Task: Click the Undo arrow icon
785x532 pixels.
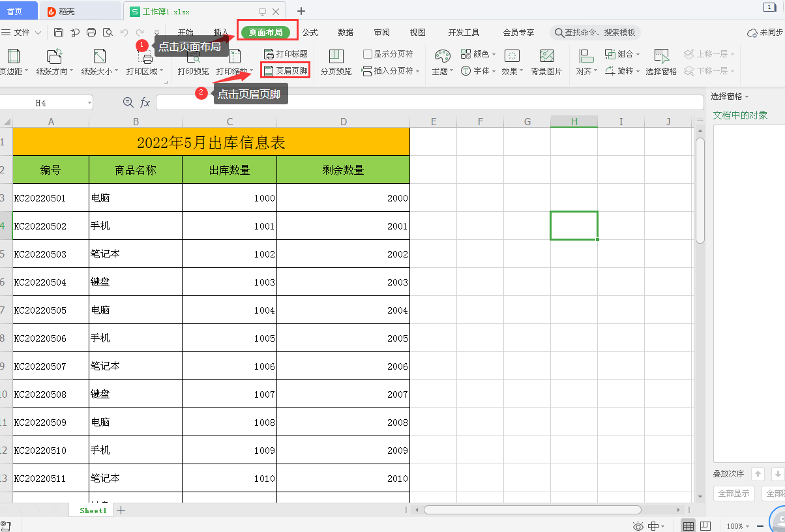Action: 124,33
